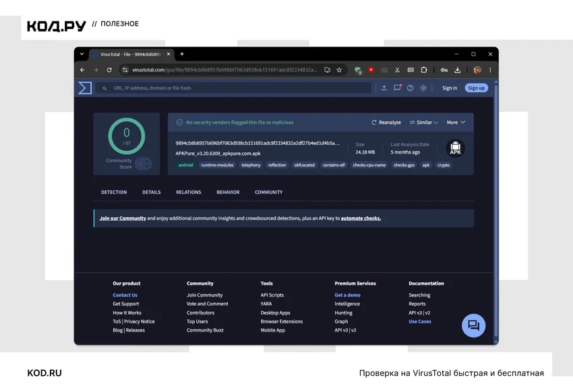Expand the Similar dropdown
This screenshot has width=573, height=392.
(423, 123)
